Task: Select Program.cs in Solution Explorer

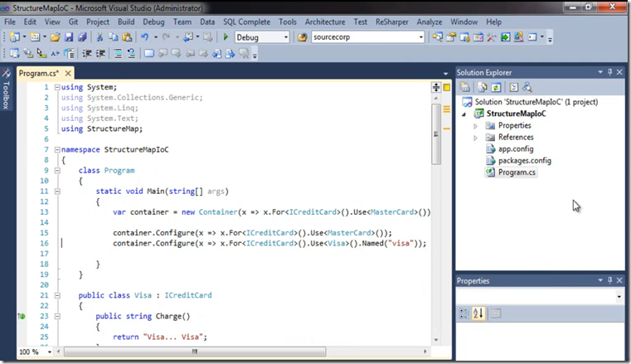Action: point(517,172)
